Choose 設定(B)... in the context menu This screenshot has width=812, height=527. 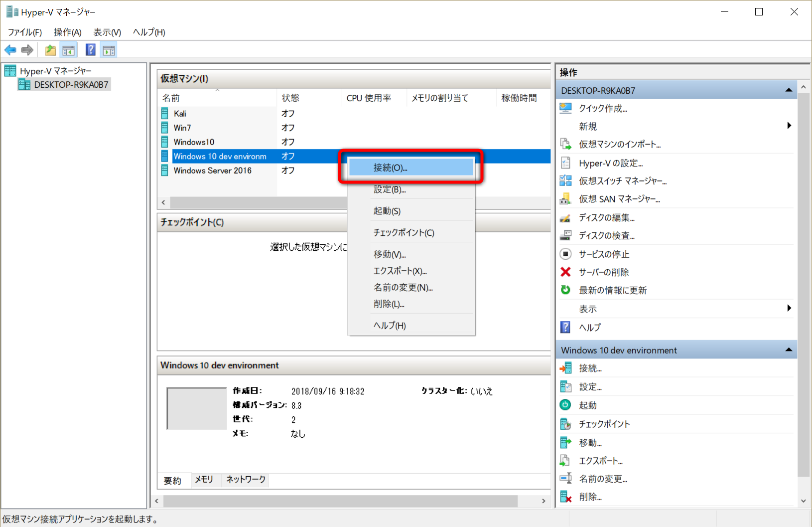point(411,189)
